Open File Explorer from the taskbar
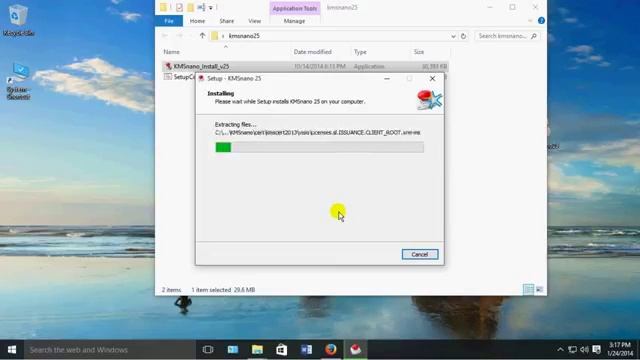The width and height of the screenshot is (640, 360). click(x=257, y=350)
